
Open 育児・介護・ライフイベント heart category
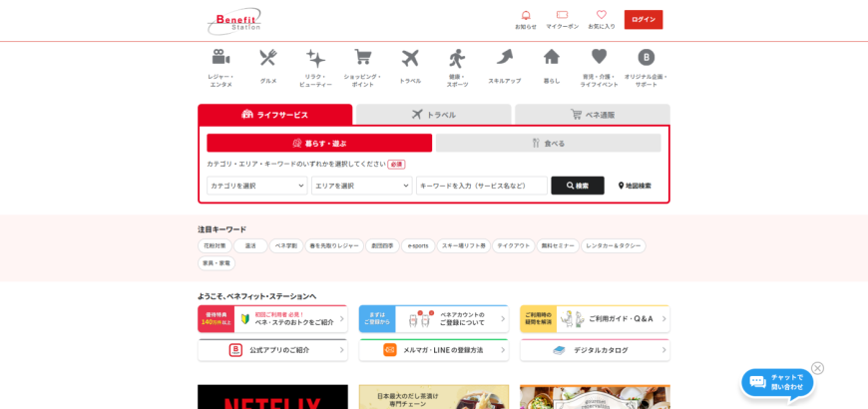[x=599, y=68]
